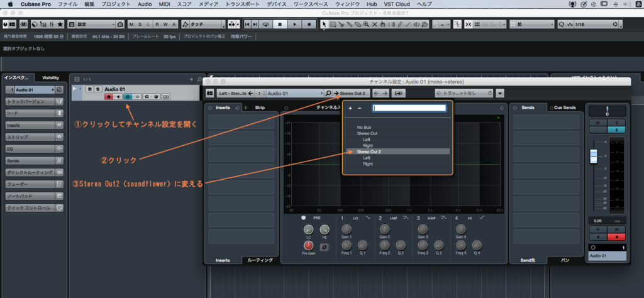Click the channel strip E edit button
Viewport: 644px width, 298px height.
coord(617,130)
